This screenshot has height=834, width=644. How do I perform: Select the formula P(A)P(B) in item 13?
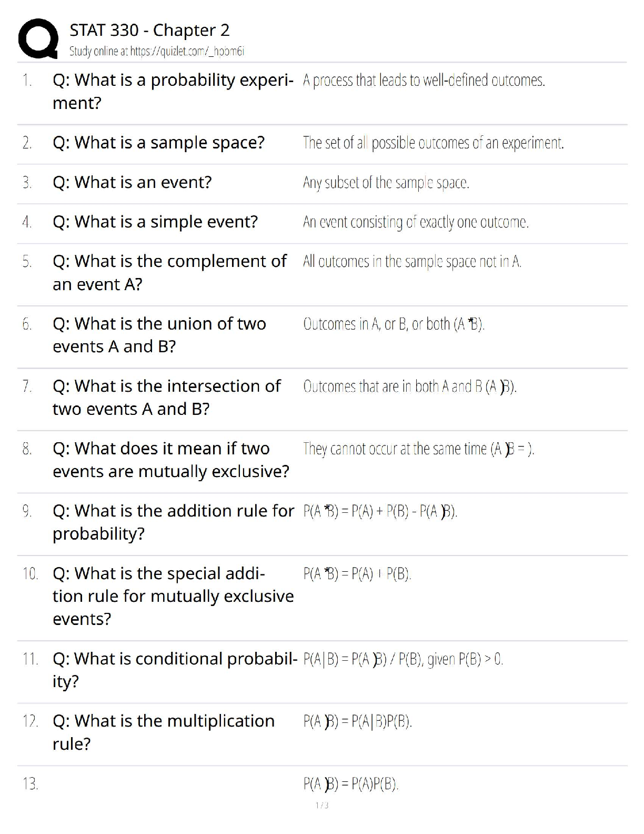(x=351, y=785)
